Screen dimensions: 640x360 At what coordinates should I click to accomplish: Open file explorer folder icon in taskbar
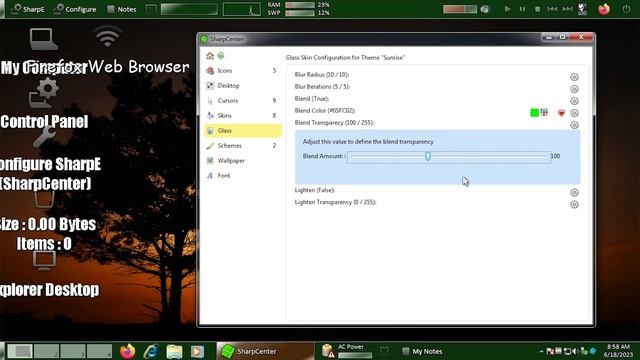click(x=174, y=351)
